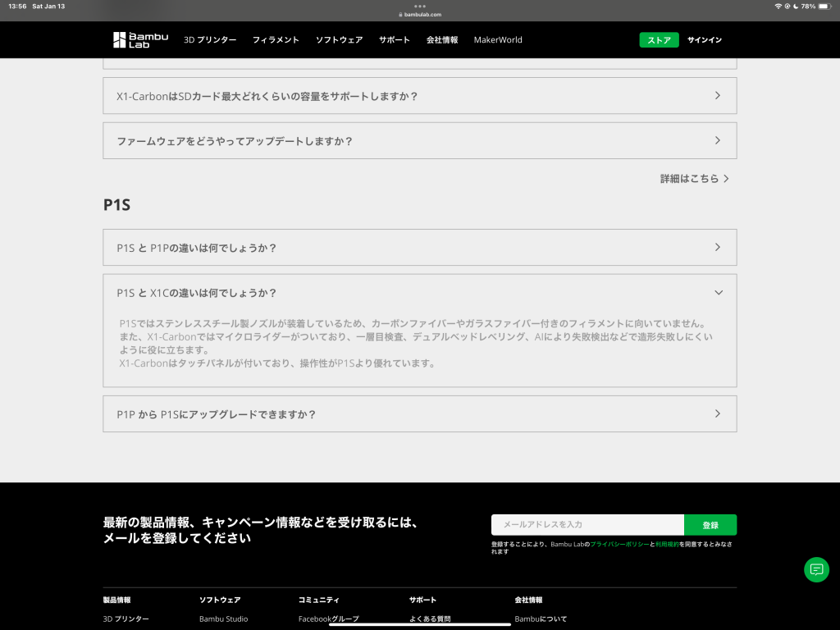The height and width of the screenshot is (630, 840).
Task: Expand the X1-Carbon SD card capacity question
Action: tap(419, 96)
